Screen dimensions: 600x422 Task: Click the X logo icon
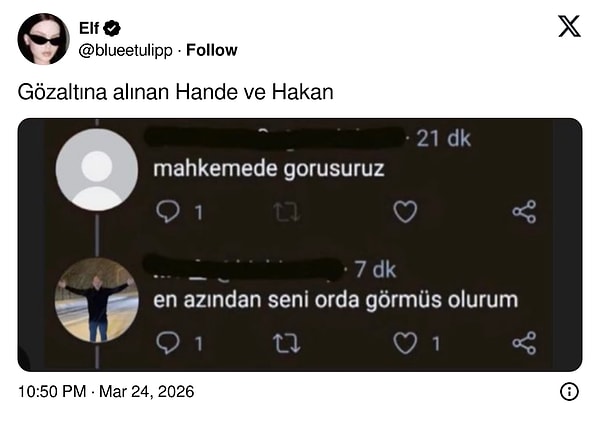pyautogui.click(x=569, y=26)
